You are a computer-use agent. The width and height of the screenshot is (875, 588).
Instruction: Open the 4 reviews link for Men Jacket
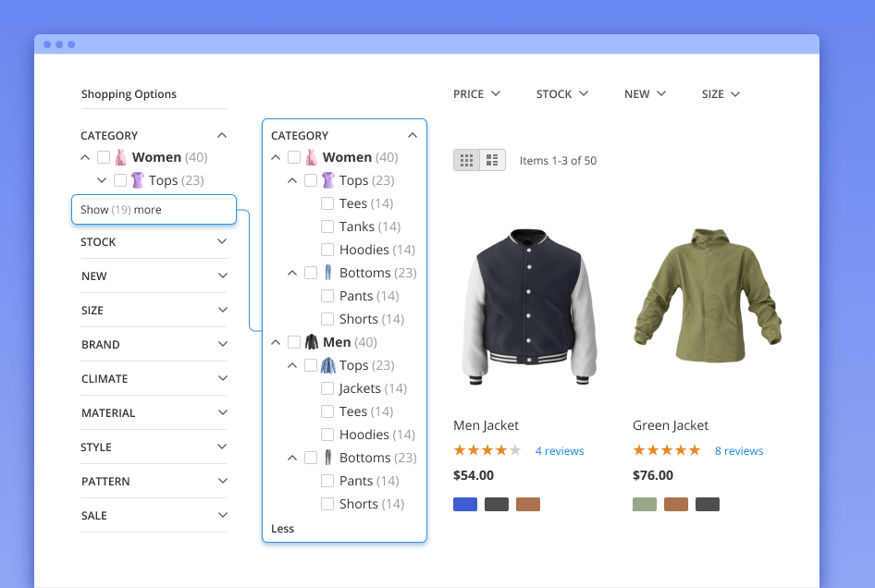tap(560, 450)
